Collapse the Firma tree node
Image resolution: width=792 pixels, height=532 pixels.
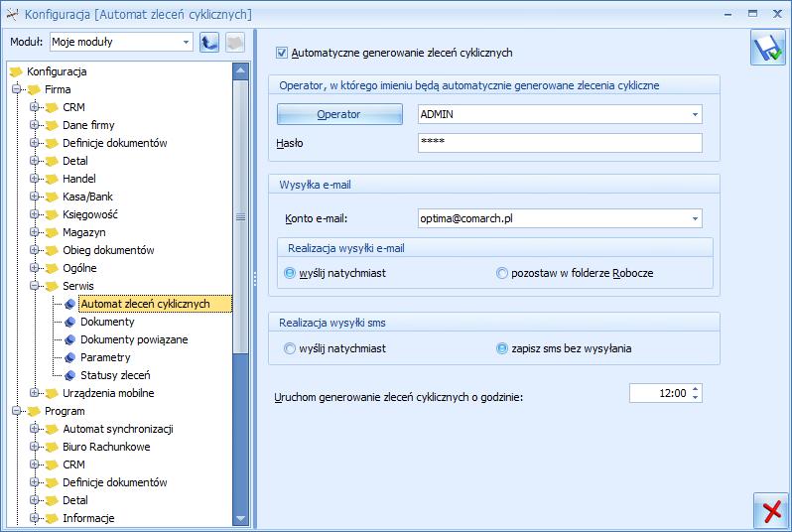pos(16,89)
